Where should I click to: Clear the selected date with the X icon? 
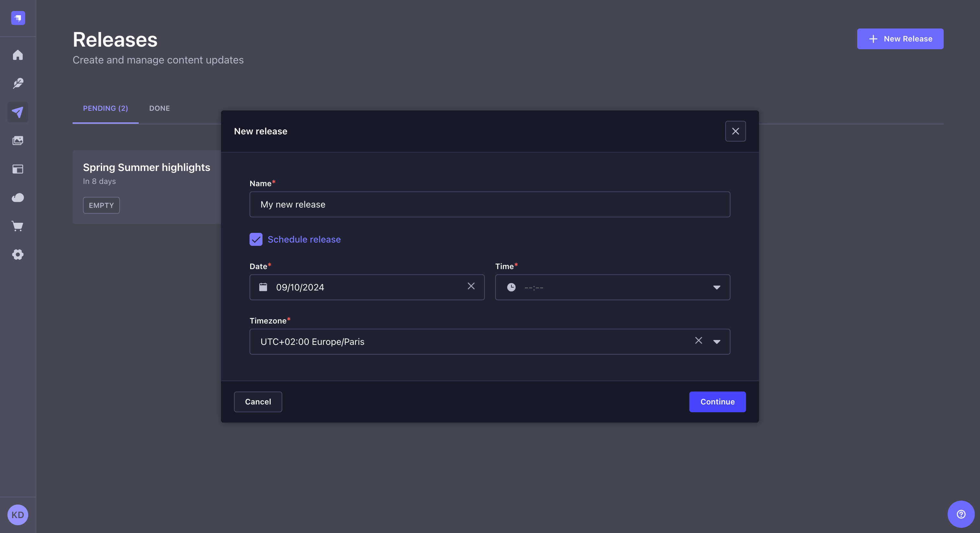pyautogui.click(x=471, y=286)
